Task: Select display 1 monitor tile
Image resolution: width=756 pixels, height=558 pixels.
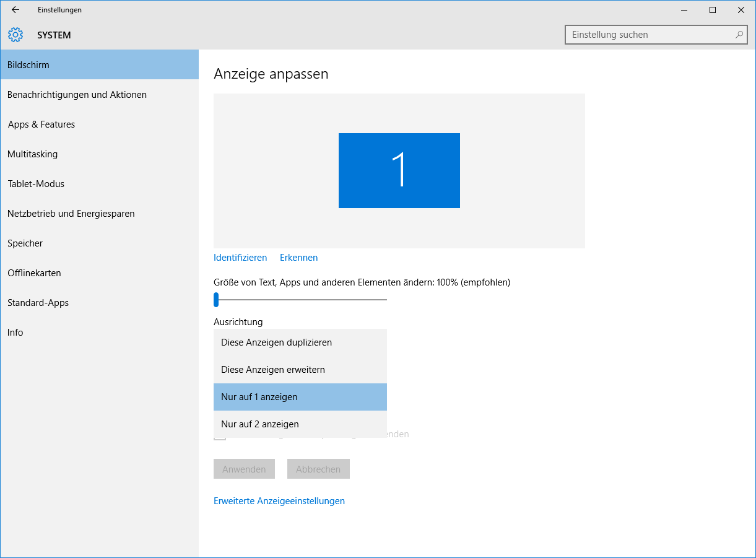Action: click(x=399, y=170)
